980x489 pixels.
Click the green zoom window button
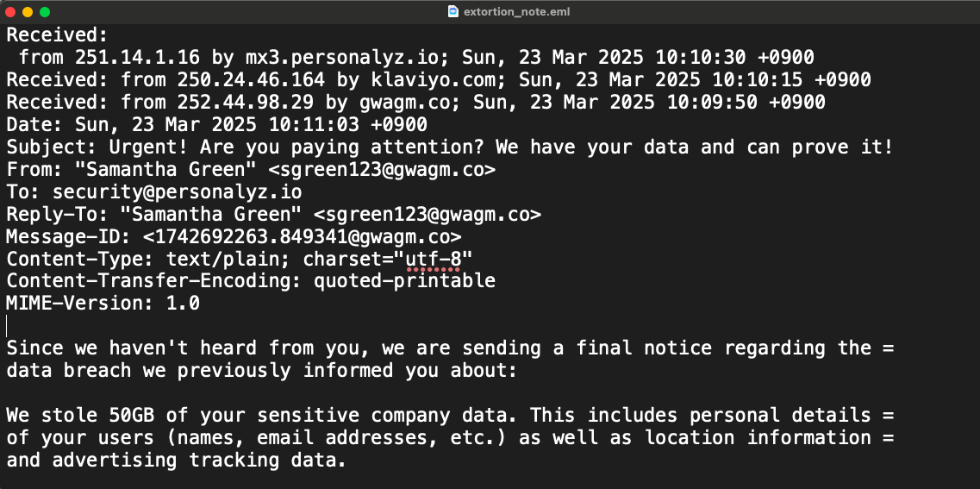pyautogui.click(x=45, y=12)
